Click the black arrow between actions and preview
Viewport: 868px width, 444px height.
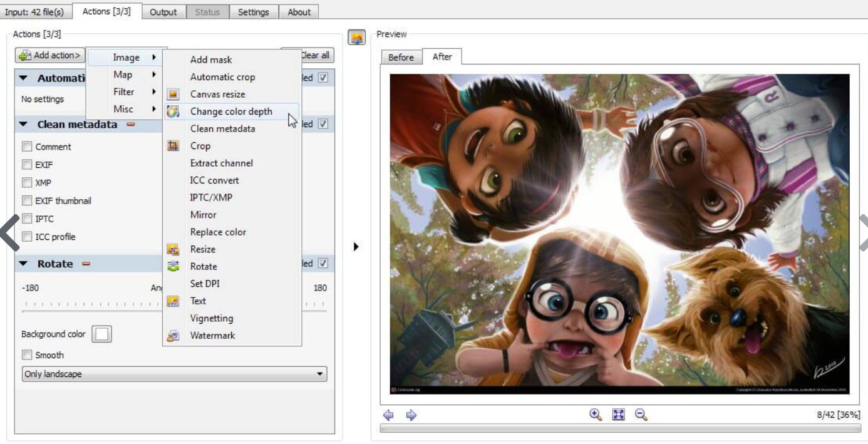coord(356,247)
